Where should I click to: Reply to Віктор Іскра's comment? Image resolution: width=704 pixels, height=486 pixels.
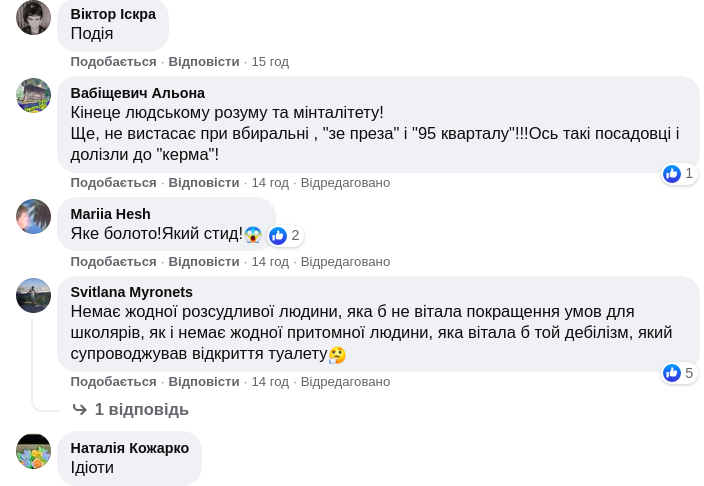point(204,61)
